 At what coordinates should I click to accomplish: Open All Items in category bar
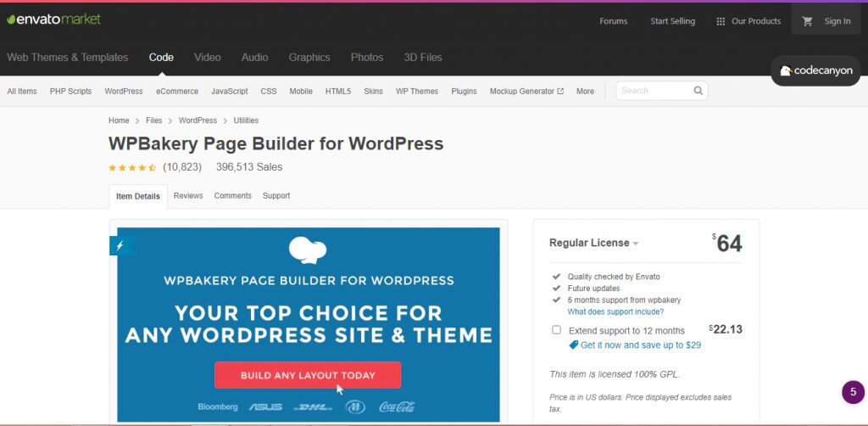pyautogui.click(x=22, y=92)
